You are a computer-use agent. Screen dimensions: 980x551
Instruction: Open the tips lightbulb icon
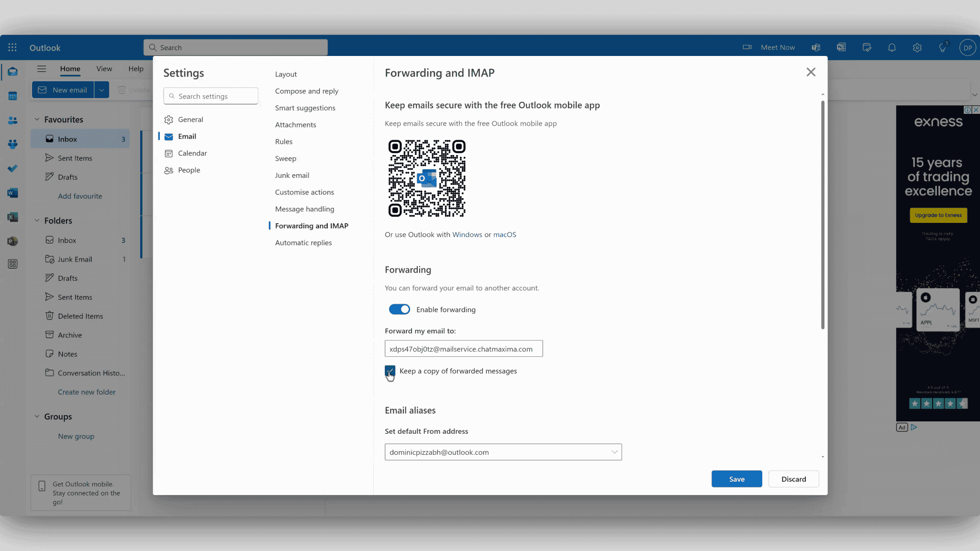(x=943, y=47)
